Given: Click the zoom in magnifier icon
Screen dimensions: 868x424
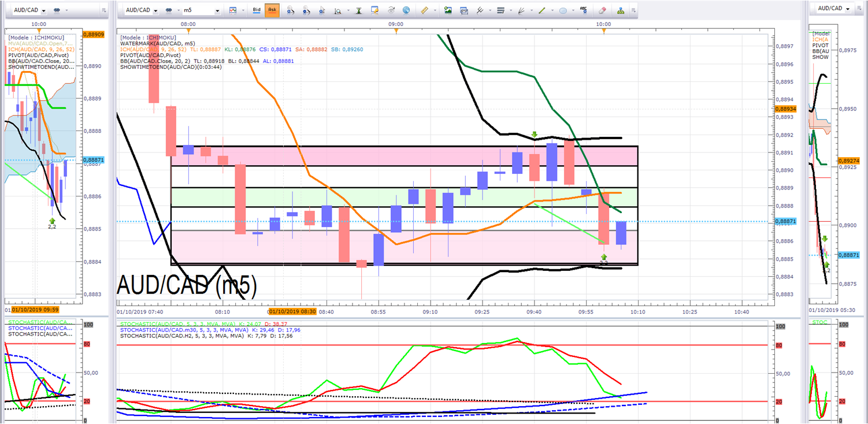Looking at the screenshot, I should [290, 10].
